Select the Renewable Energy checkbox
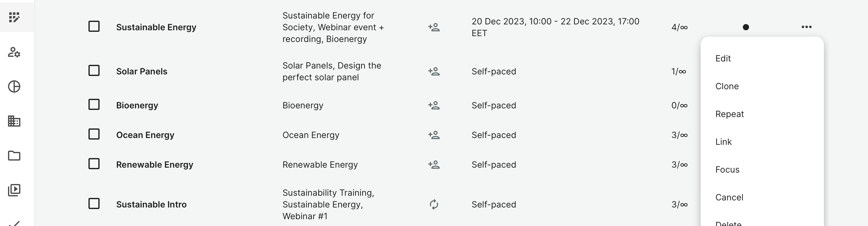The height and width of the screenshot is (226, 868). (94, 164)
